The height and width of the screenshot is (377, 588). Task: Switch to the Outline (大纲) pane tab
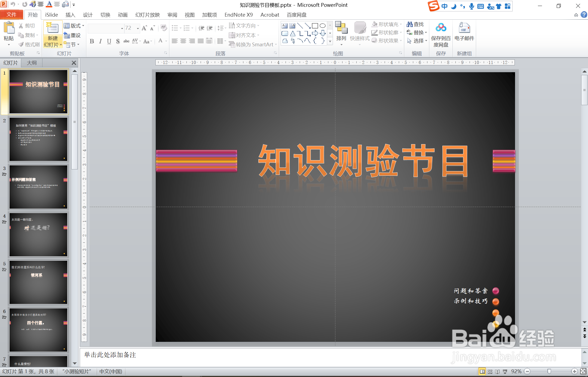[32, 63]
